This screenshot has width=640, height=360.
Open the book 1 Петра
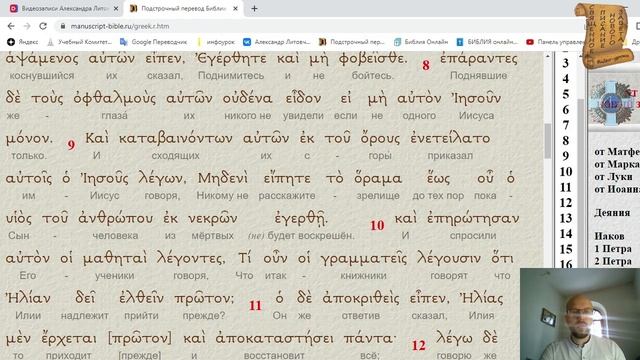tap(613, 249)
